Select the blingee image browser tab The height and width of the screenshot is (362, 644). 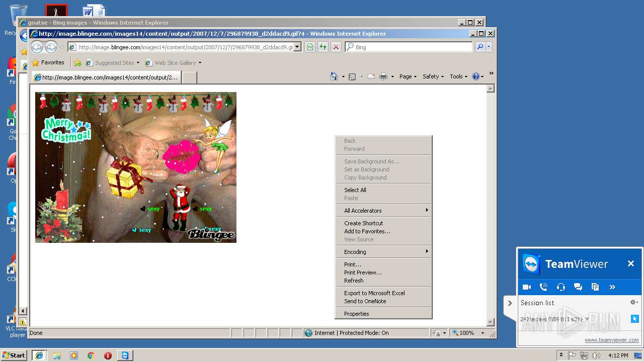click(x=106, y=77)
